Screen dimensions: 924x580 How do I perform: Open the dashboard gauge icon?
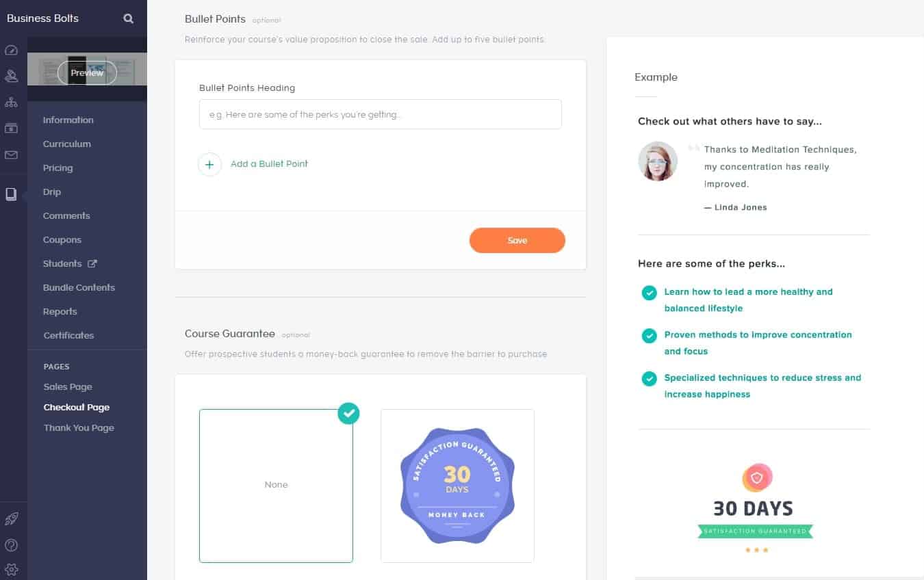click(x=11, y=51)
